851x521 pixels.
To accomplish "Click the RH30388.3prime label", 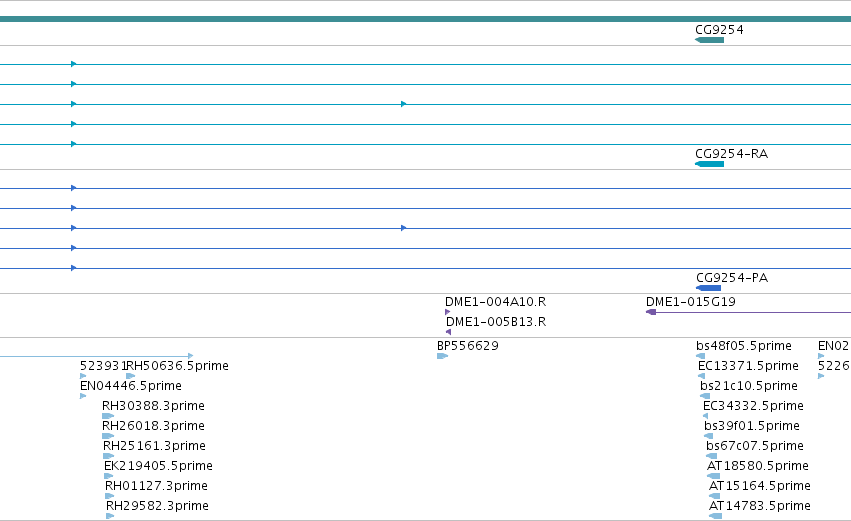I will tap(154, 406).
